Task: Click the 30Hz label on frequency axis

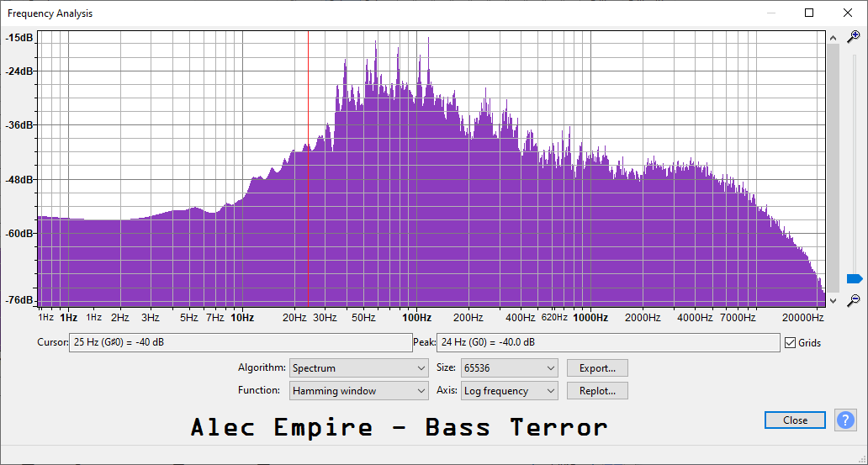Action: click(x=325, y=318)
